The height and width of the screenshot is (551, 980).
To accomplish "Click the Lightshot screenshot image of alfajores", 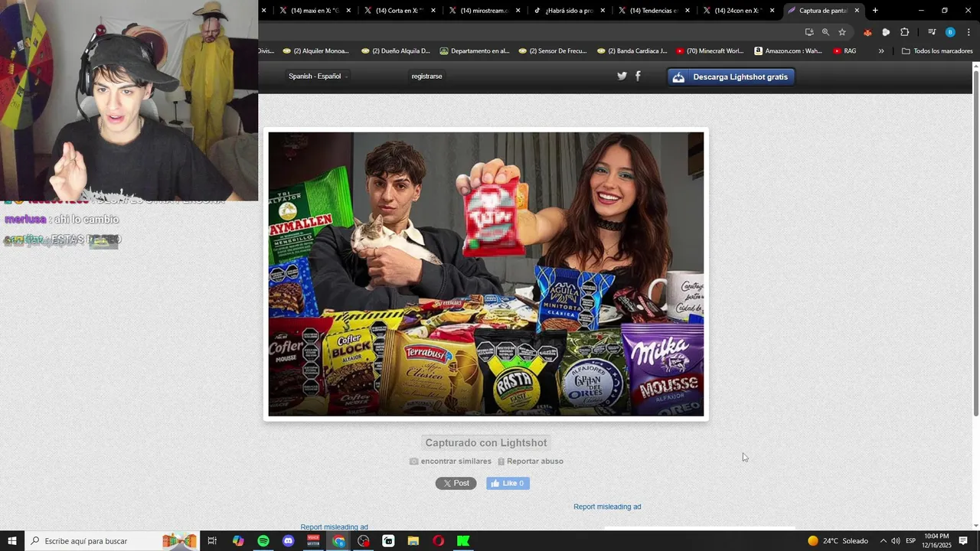I will click(485, 274).
